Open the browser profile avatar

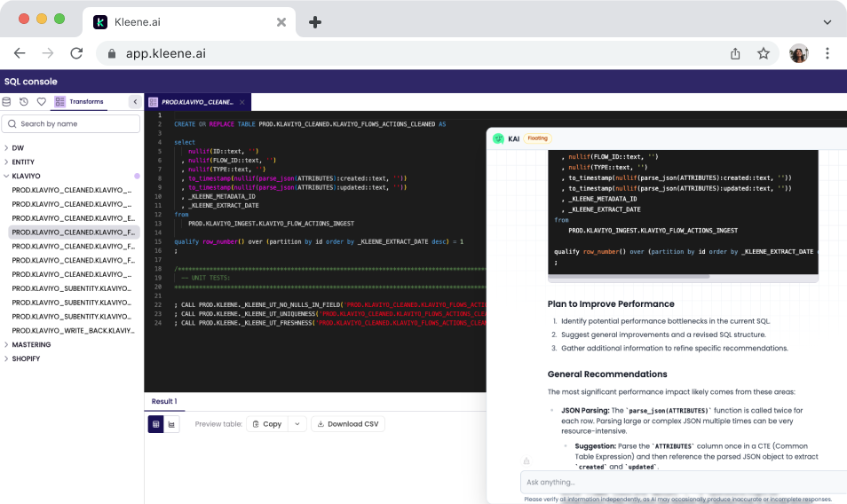799,53
